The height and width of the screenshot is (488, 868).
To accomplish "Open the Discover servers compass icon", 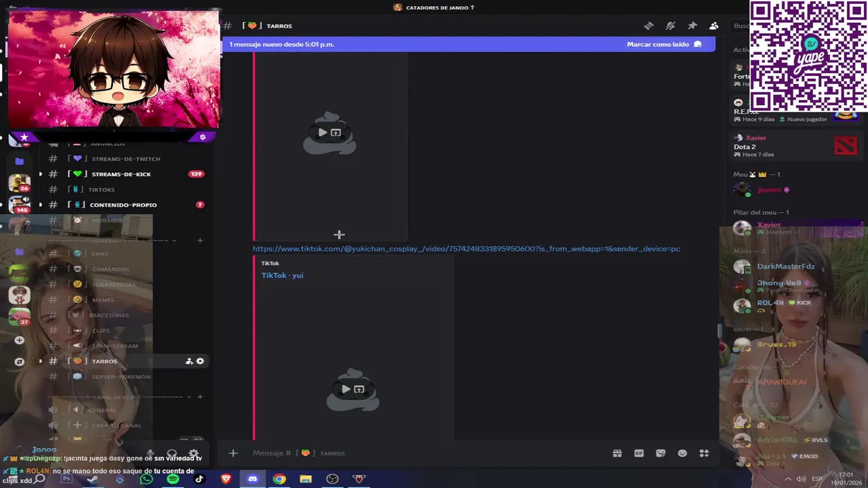I will pos(19,362).
